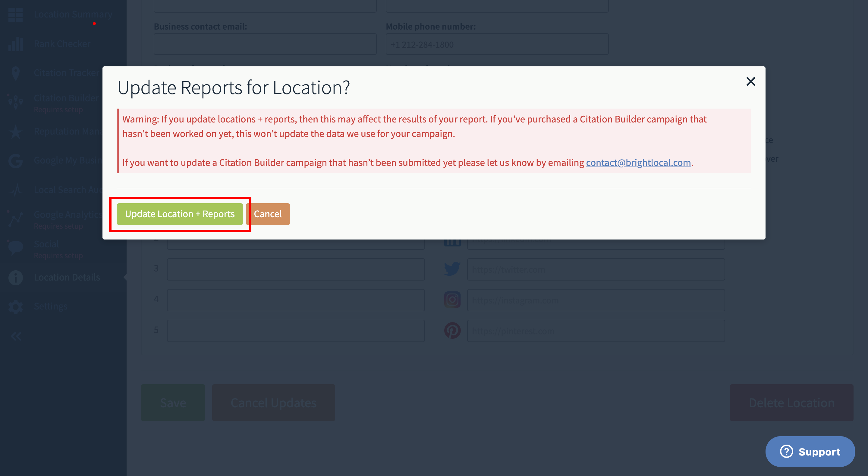Image resolution: width=868 pixels, height=476 pixels.
Task: Open Rank Checker menu item
Action: pos(62,43)
